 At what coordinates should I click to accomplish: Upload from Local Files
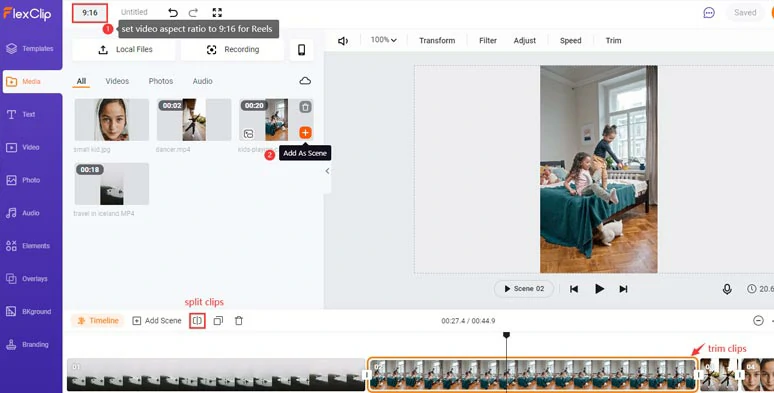pyautogui.click(x=123, y=50)
